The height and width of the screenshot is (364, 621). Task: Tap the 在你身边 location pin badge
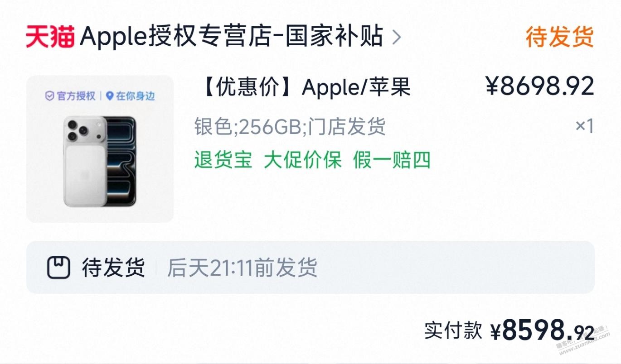point(130,96)
